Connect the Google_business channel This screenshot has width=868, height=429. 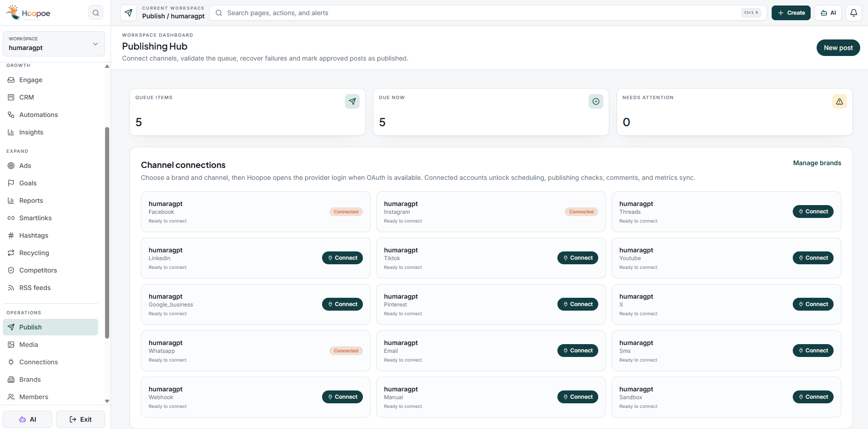(342, 304)
